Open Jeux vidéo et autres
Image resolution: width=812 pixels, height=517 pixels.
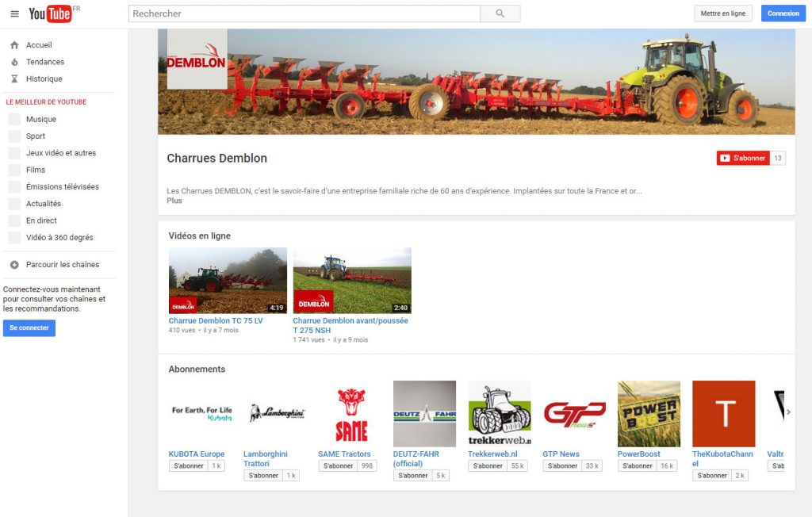[x=61, y=153]
